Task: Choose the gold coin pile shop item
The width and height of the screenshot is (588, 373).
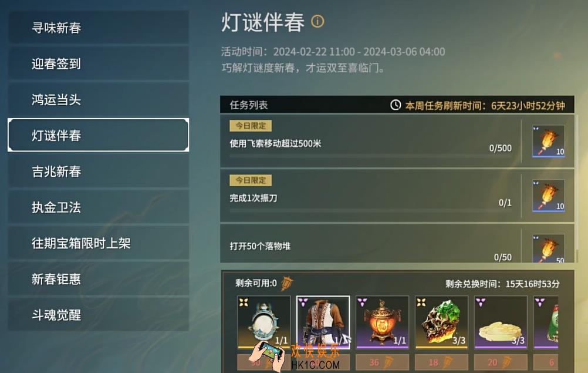Action: [x=501, y=322]
